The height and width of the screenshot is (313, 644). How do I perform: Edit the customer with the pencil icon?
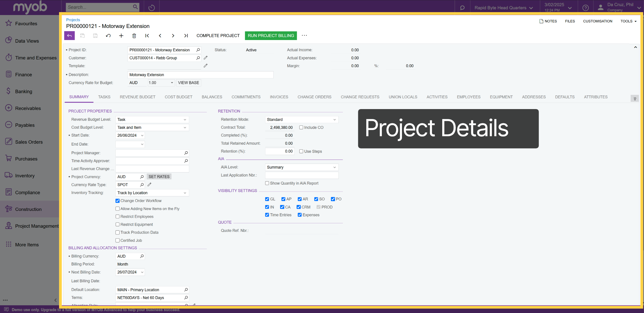pyautogui.click(x=206, y=58)
